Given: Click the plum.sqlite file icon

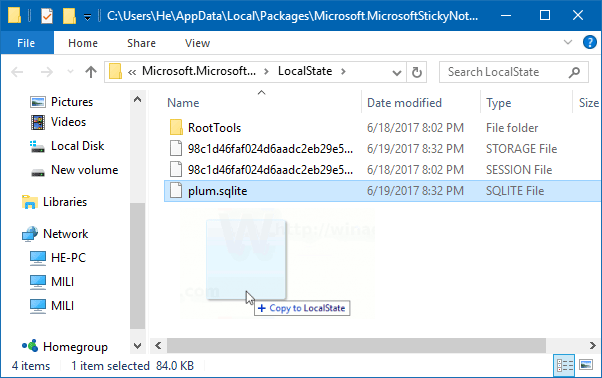Looking at the screenshot, I should [176, 191].
